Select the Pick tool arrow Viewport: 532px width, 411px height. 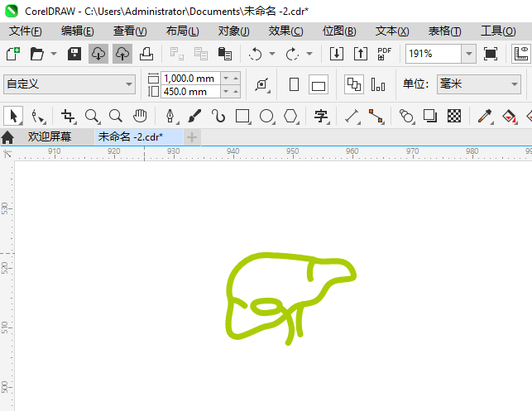(13, 116)
